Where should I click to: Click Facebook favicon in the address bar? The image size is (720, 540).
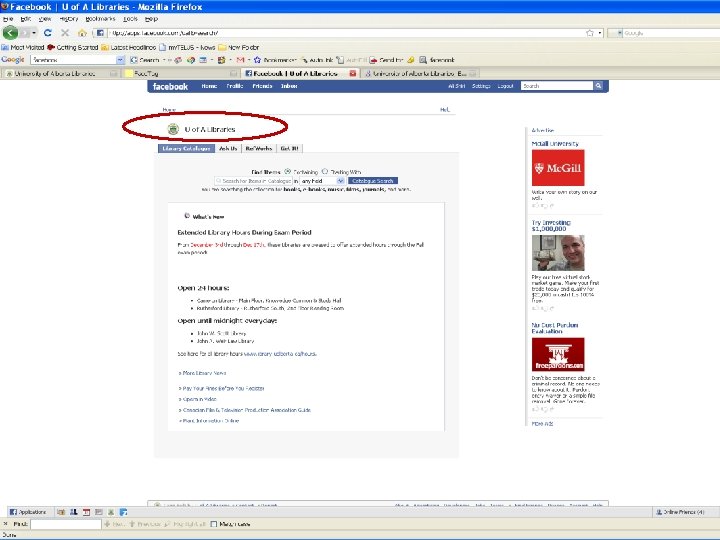[x=100, y=33]
